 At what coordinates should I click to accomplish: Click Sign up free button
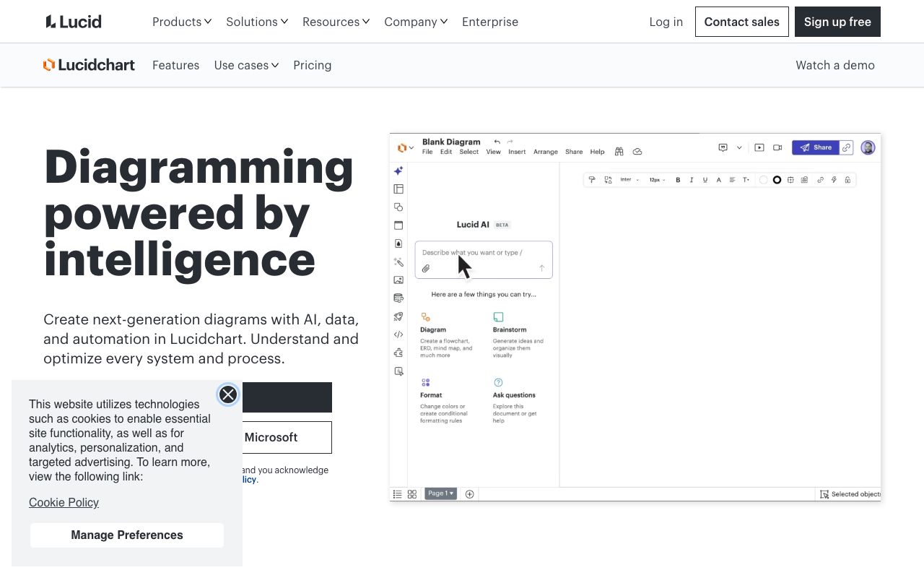[x=837, y=22]
